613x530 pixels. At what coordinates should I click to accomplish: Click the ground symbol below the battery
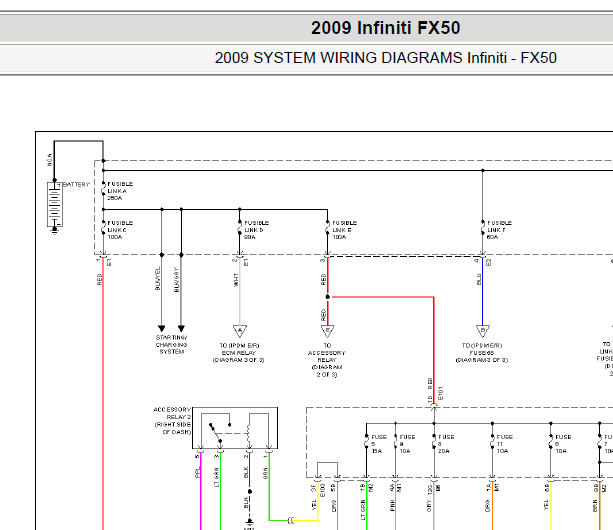click(x=55, y=231)
